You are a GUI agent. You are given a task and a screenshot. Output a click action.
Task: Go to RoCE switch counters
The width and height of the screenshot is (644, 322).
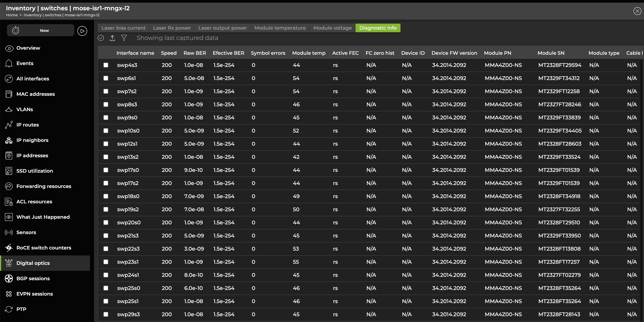click(x=43, y=248)
